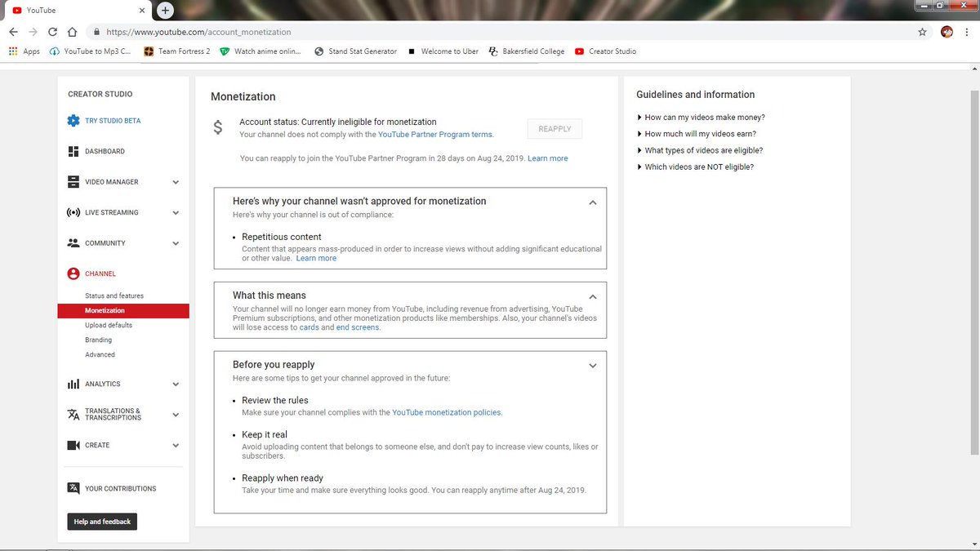The image size is (980, 551).
Task: Click the Video Manager icon
Action: (x=73, y=182)
